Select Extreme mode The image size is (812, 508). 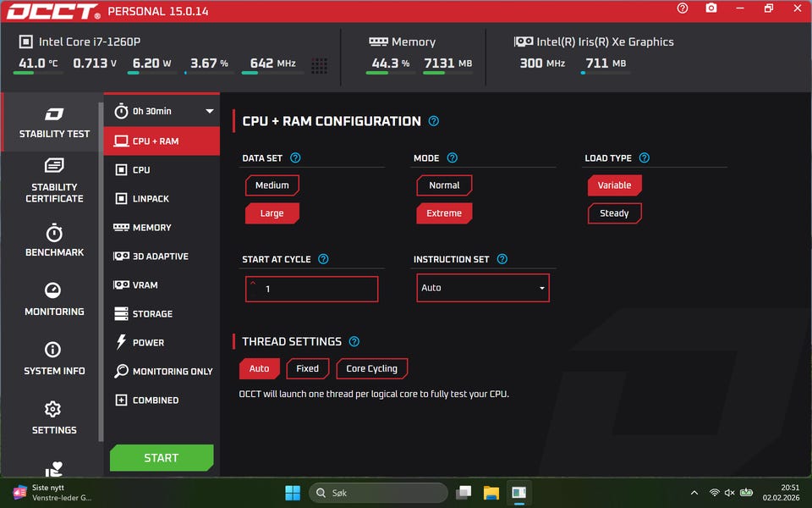tap(444, 213)
